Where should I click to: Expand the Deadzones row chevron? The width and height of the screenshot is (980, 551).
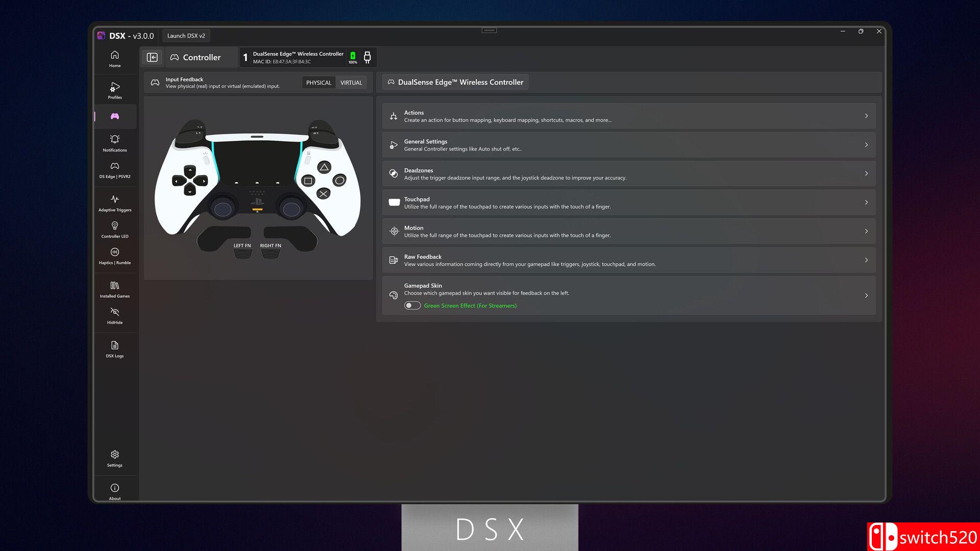866,173
